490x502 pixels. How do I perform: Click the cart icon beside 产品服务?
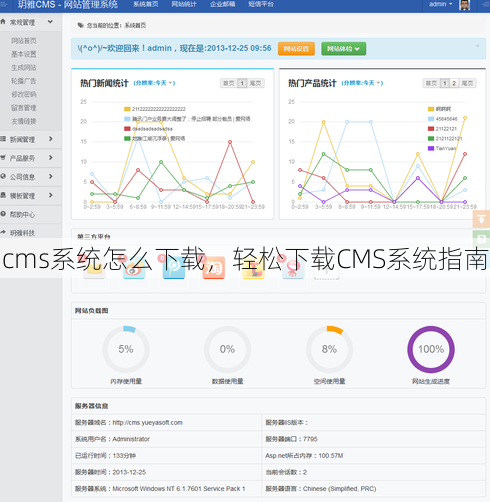[x=3, y=157]
